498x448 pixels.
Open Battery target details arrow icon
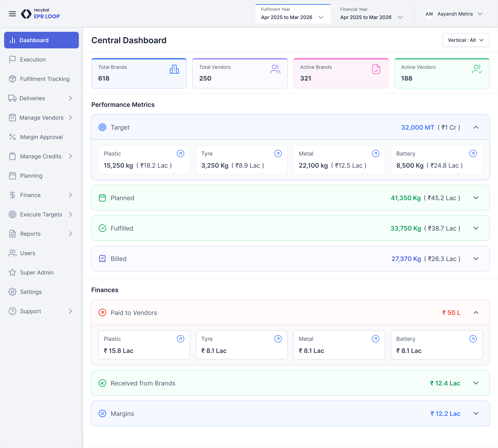pyautogui.click(x=473, y=154)
